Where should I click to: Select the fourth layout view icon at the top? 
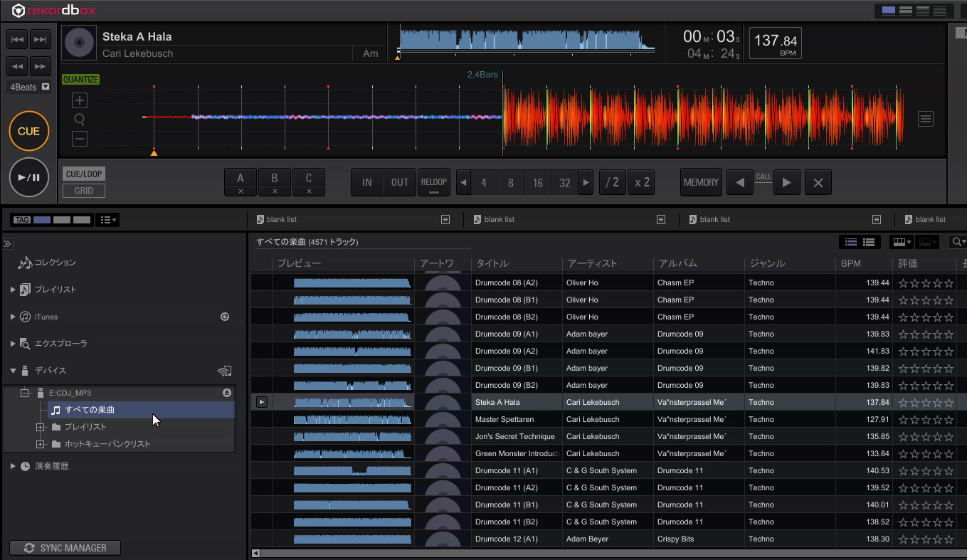[940, 11]
